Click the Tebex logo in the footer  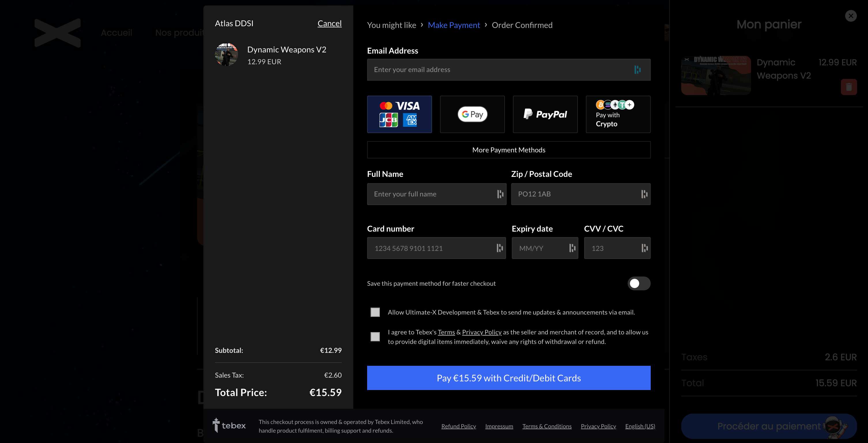click(x=229, y=425)
